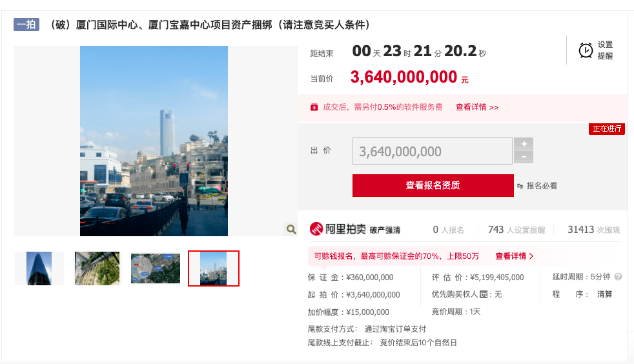634x364 pixels.
Task: Click the 优先购买权人 info icon
Action: pyautogui.click(x=484, y=294)
